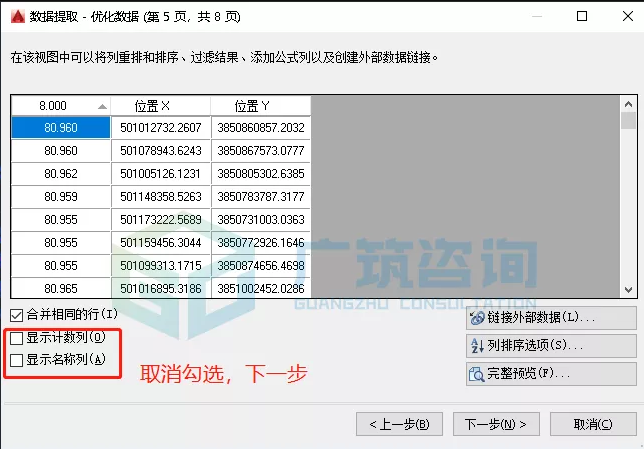644x449 pixels.
Task: Toggle 显示计数列 checkbox
Action: coord(16,338)
